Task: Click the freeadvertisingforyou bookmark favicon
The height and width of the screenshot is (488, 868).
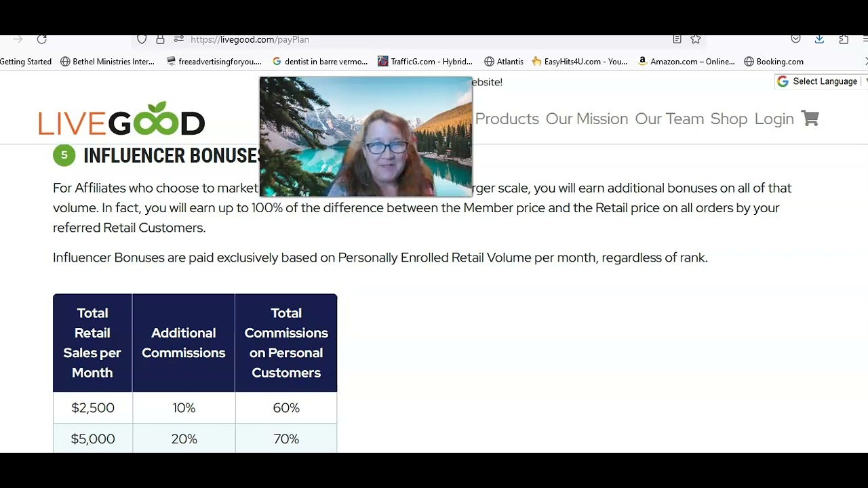Action: [x=171, y=61]
